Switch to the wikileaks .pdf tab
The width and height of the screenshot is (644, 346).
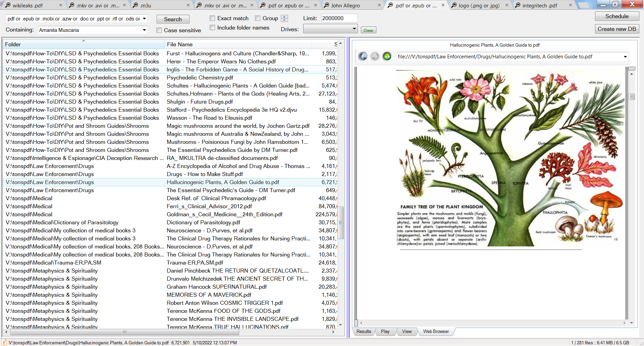(32, 5)
